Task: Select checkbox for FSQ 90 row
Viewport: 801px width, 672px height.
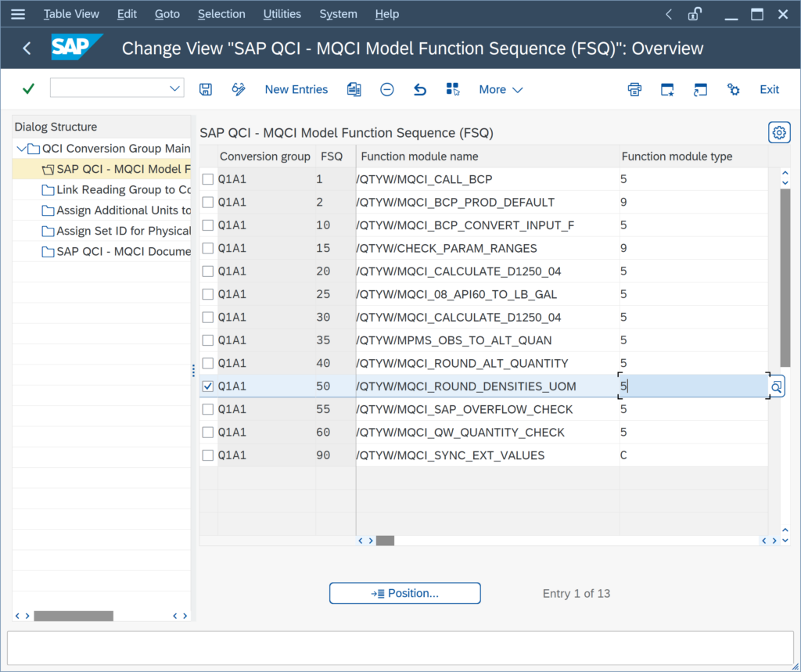Action: click(207, 455)
